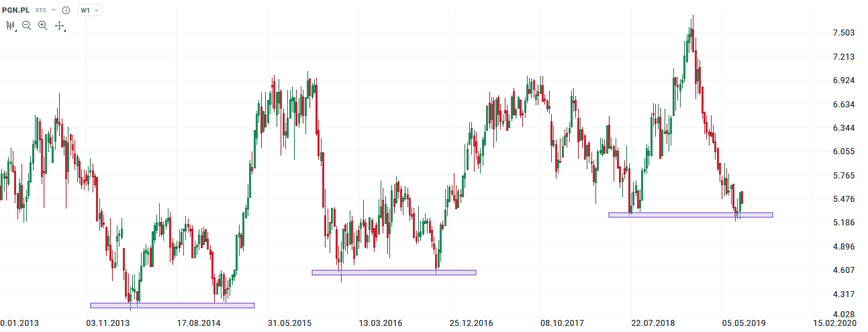The image size is (868, 332).
Task: Click the 31.05.2015 date axis label
Action: click(x=289, y=323)
